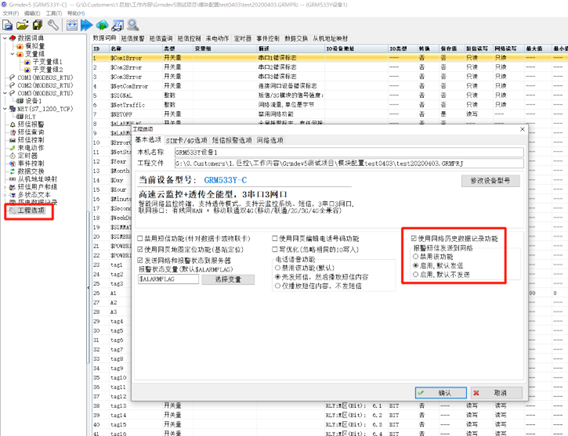
Task: Click the magnifier search toolbar icon
Action: [133, 25]
